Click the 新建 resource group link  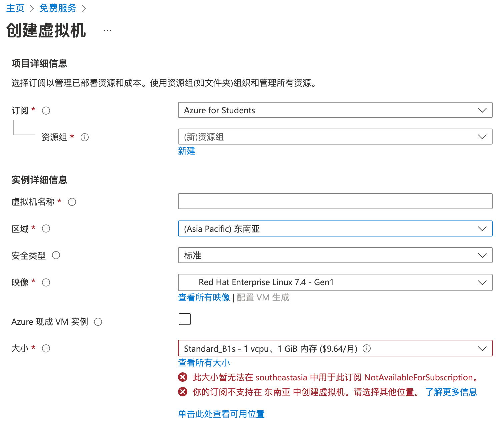pos(187,151)
